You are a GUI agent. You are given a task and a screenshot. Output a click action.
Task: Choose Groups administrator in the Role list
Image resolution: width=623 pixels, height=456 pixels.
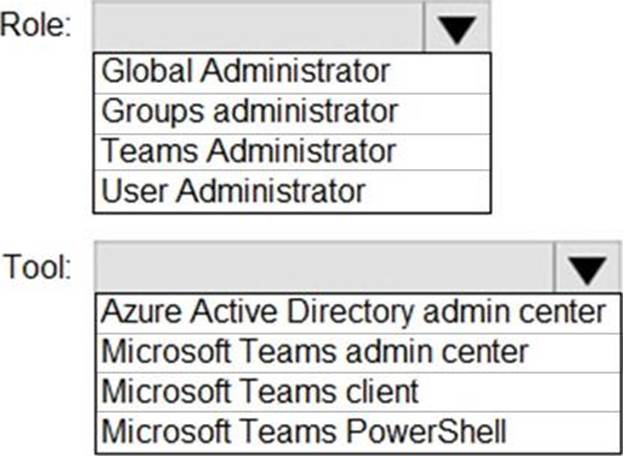tap(250, 109)
